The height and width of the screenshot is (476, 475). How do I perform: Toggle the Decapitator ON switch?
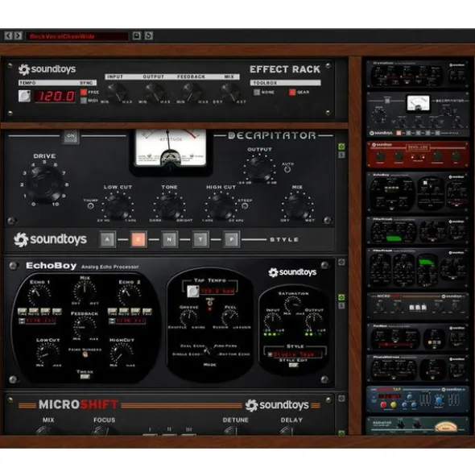pos(71,136)
